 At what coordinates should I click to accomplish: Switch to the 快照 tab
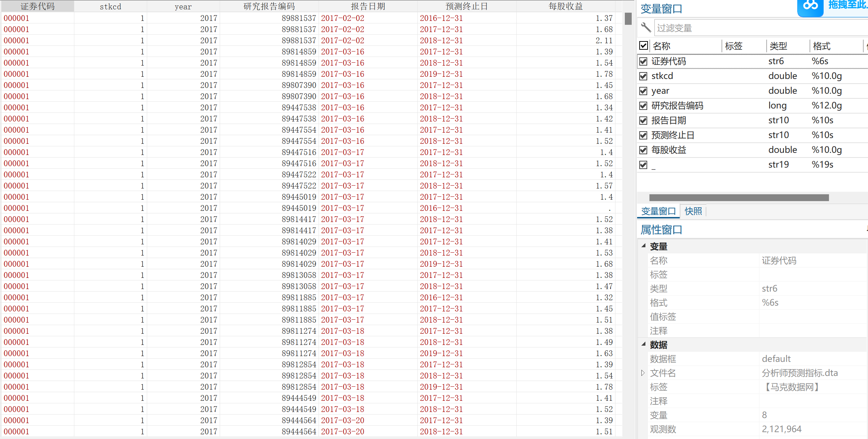[x=693, y=211]
